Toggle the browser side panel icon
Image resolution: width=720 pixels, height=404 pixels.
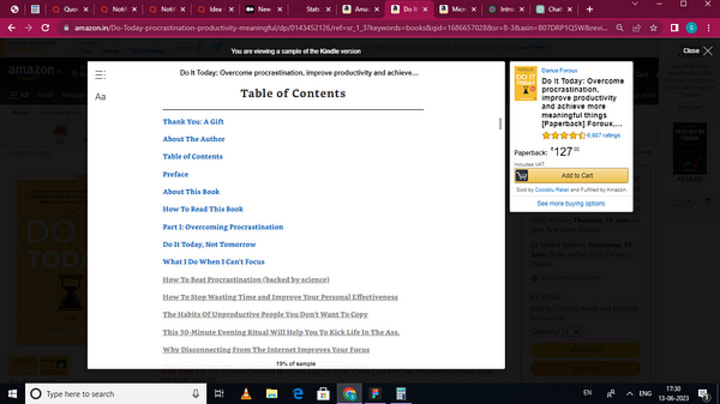tap(674, 28)
